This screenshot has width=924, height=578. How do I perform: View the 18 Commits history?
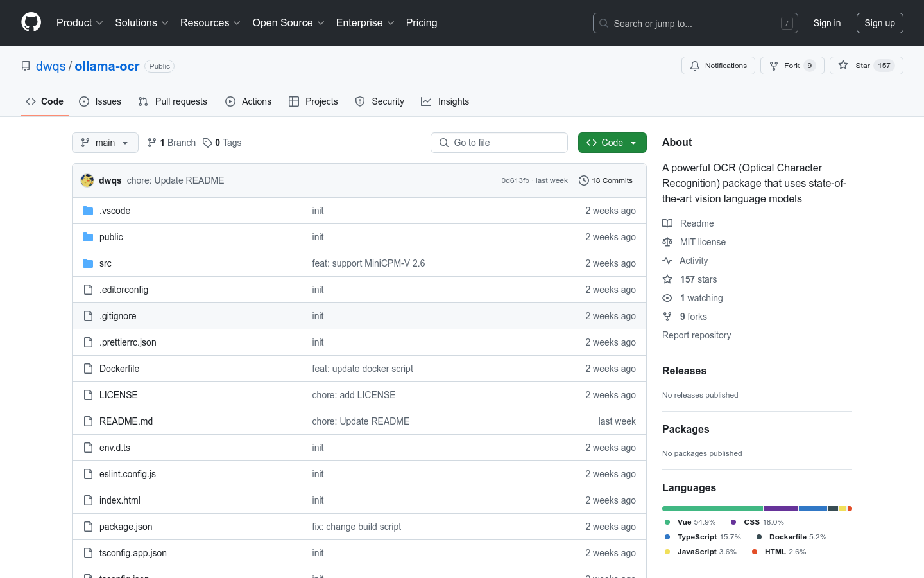coord(606,180)
